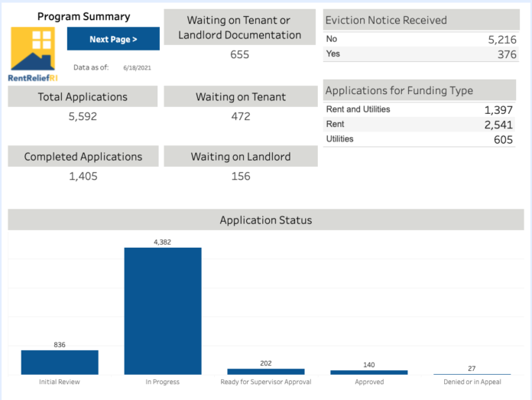Select the Eviction Notice 'No' row
The height and width of the screenshot is (400, 532).
click(x=421, y=39)
